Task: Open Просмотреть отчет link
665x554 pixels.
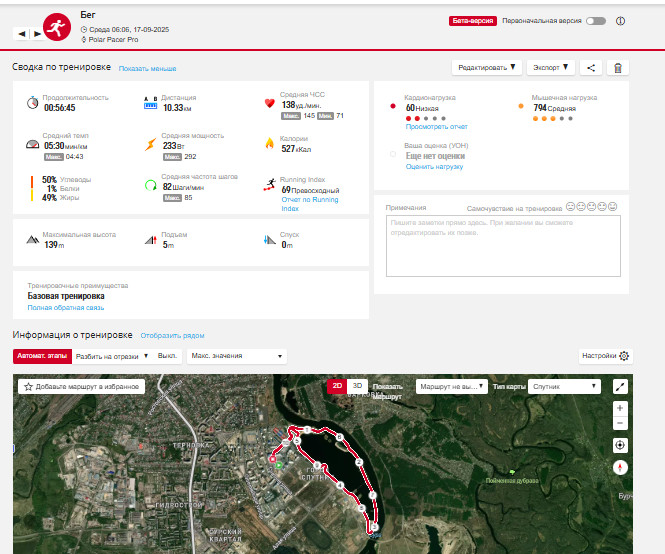Action: [x=436, y=126]
